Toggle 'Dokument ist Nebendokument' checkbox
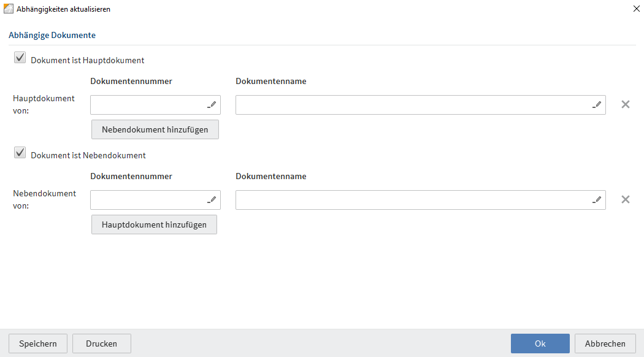This screenshot has width=644, height=357. coord(20,153)
